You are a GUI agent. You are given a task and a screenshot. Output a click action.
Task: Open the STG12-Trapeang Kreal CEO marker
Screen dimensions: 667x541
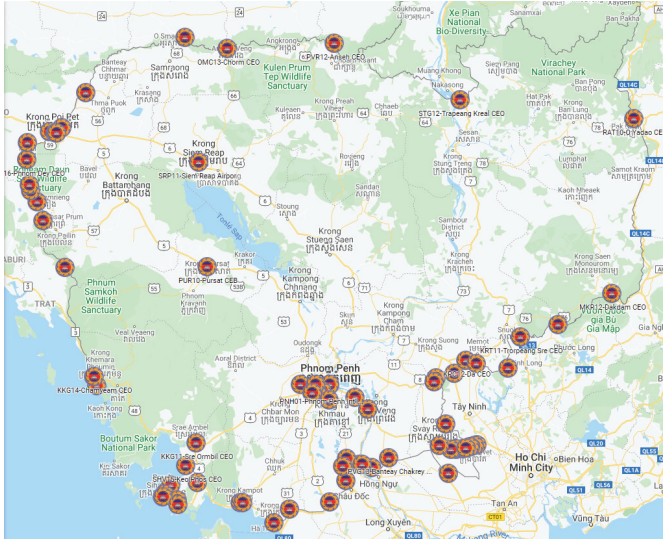(459, 100)
